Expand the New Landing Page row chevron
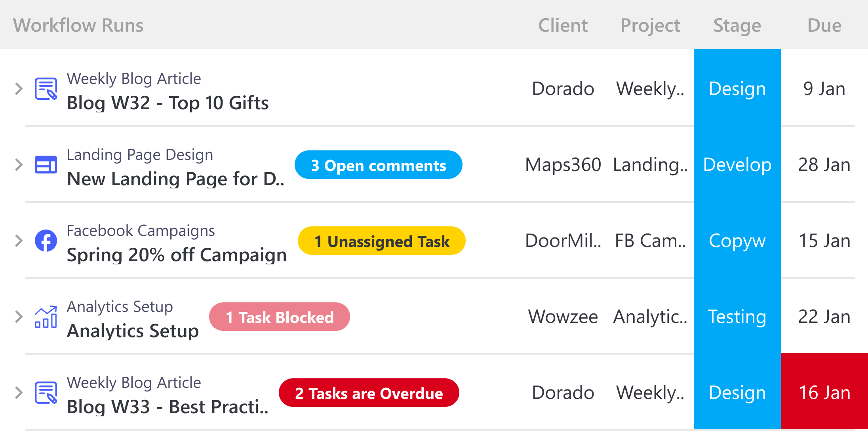Image resolution: width=868 pixels, height=448 pixels. tap(19, 165)
